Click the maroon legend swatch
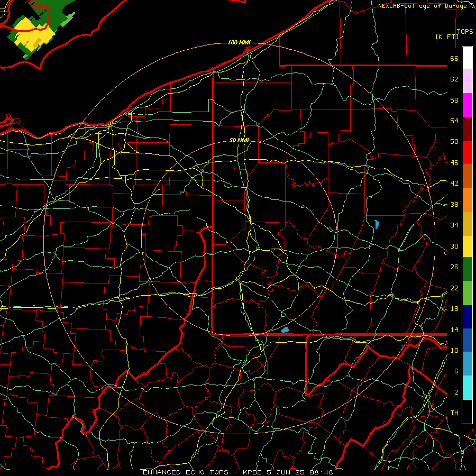The image size is (476, 476). [467, 129]
